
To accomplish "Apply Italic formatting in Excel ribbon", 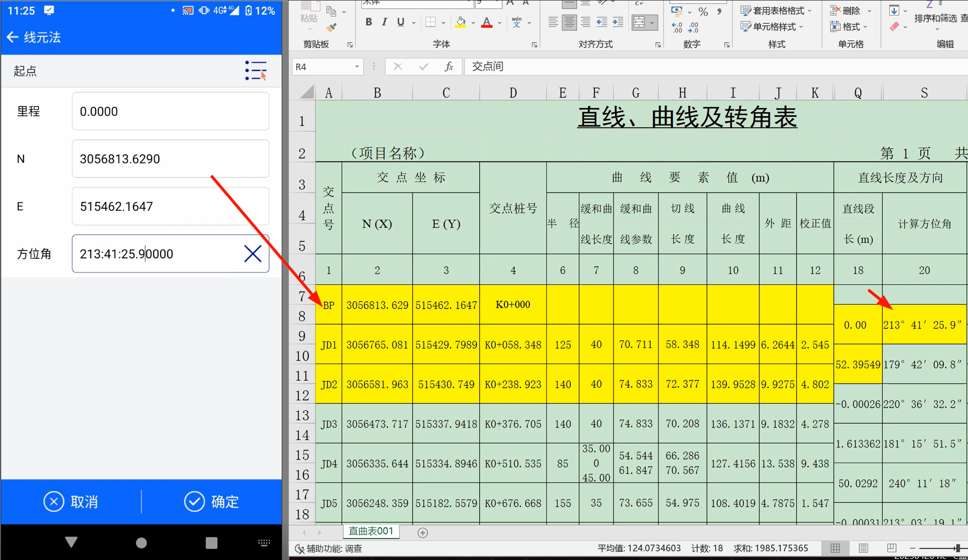I will click(384, 22).
